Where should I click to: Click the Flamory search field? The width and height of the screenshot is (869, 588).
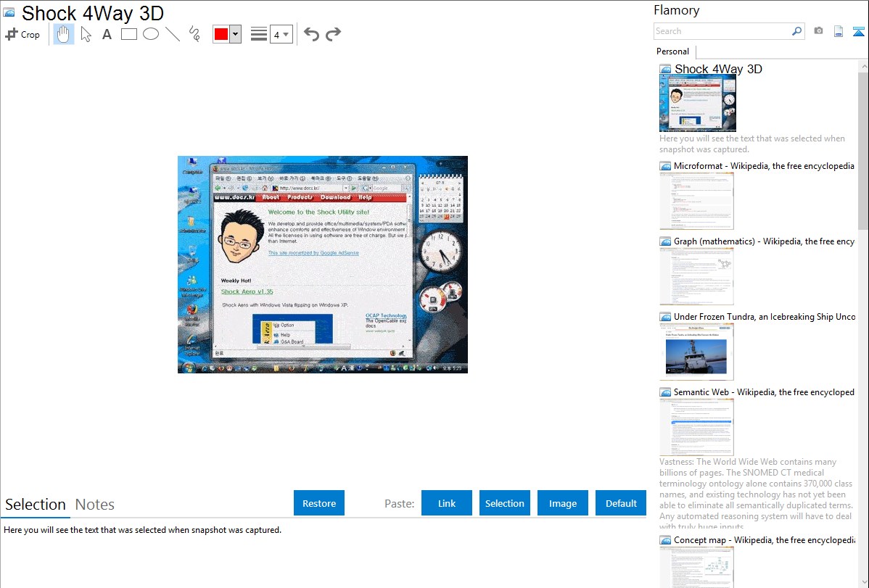(x=722, y=31)
